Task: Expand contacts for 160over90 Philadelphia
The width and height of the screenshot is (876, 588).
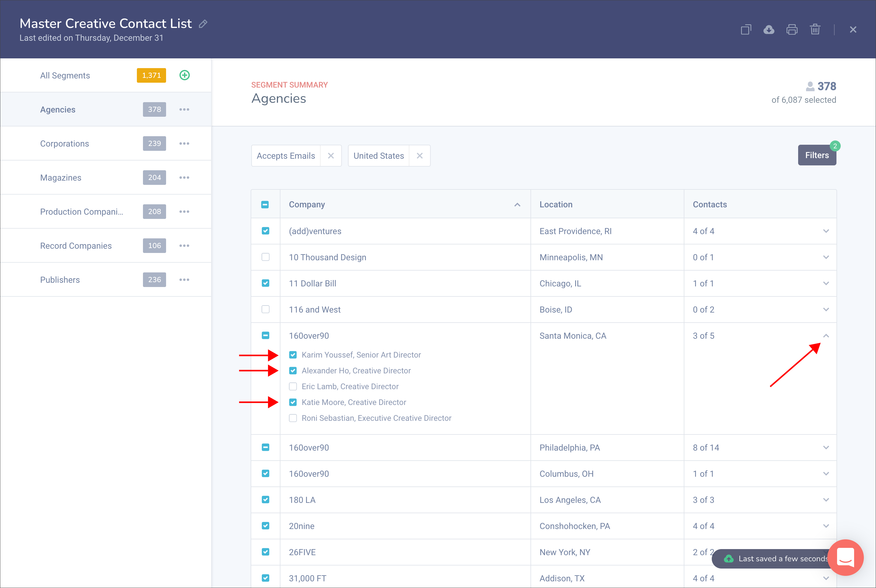Action: (826, 447)
